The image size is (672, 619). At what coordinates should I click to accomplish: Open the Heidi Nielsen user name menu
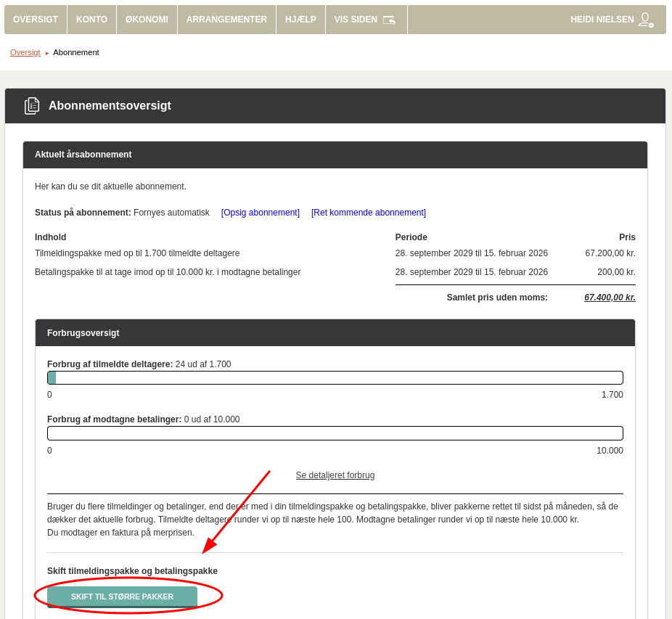pos(602,20)
